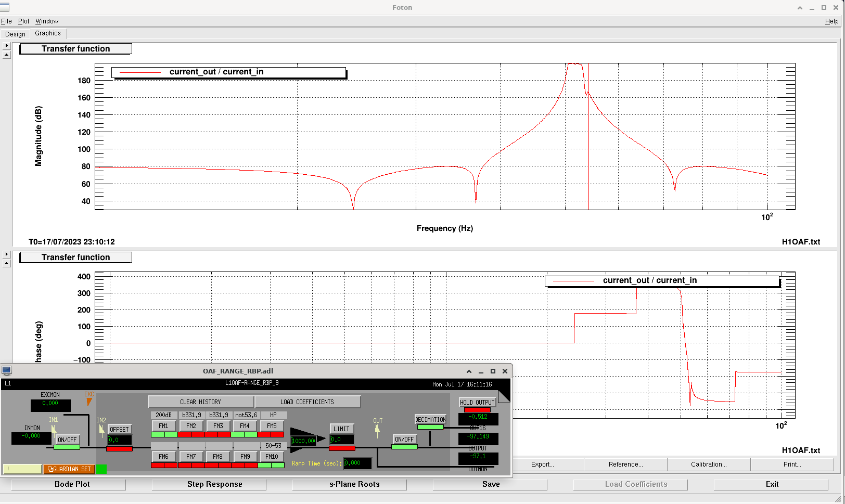
Task: Click the Ramp Time seconds field
Action: (x=357, y=463)
